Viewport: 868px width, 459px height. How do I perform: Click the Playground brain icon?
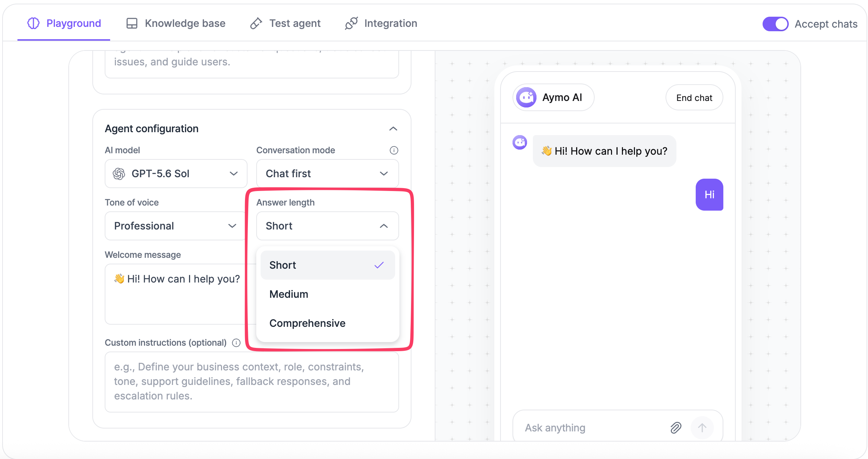[33, 23]
